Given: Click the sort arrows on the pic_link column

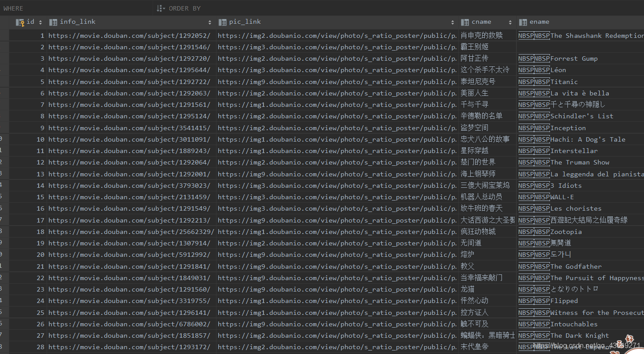Looking at the screenshot, I should tap(453, 22).
